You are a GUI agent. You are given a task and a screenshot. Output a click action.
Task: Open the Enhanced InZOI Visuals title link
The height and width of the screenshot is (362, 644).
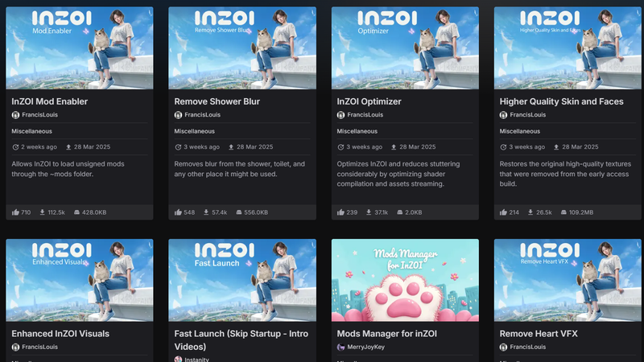[60, 333]
